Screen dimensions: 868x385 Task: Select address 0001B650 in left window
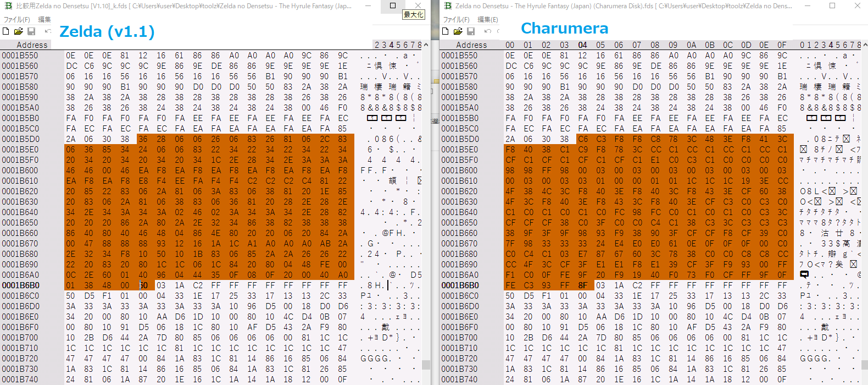20,223
